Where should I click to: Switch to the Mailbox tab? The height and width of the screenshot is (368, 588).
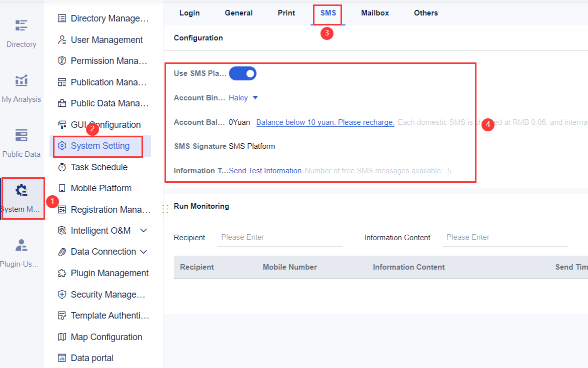(x=375, y=12)
